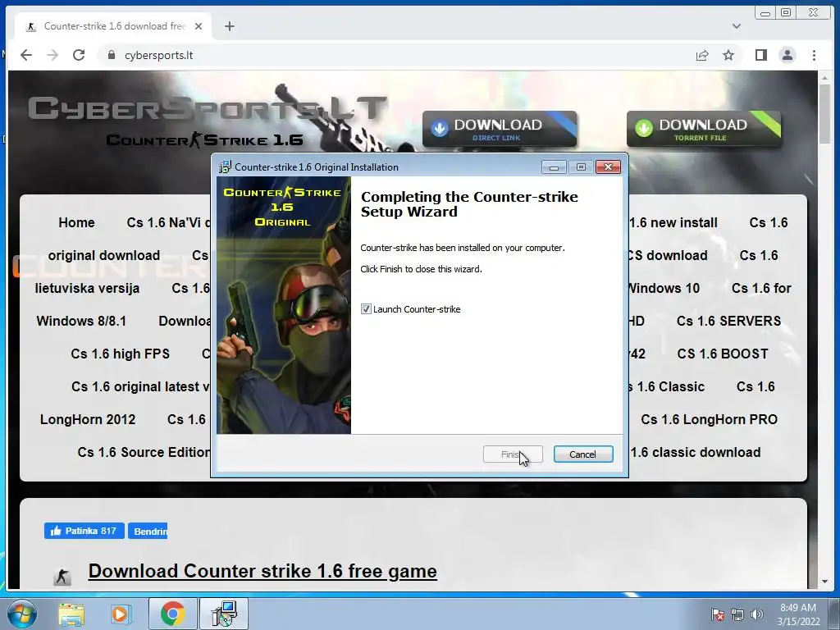The image size is (840, 630).
Task: Open Cs 1.6 Source Edition link
Action: tap(144, 452)
